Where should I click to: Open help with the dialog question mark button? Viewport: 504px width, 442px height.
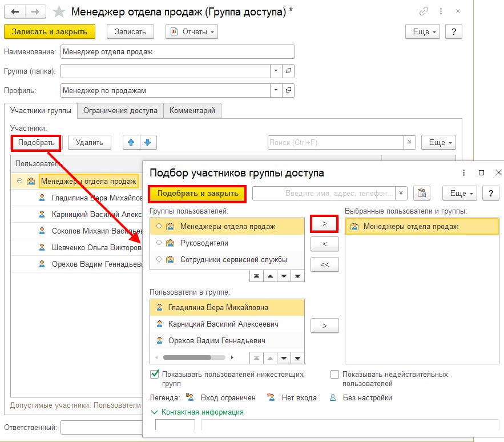pos(491,194)
